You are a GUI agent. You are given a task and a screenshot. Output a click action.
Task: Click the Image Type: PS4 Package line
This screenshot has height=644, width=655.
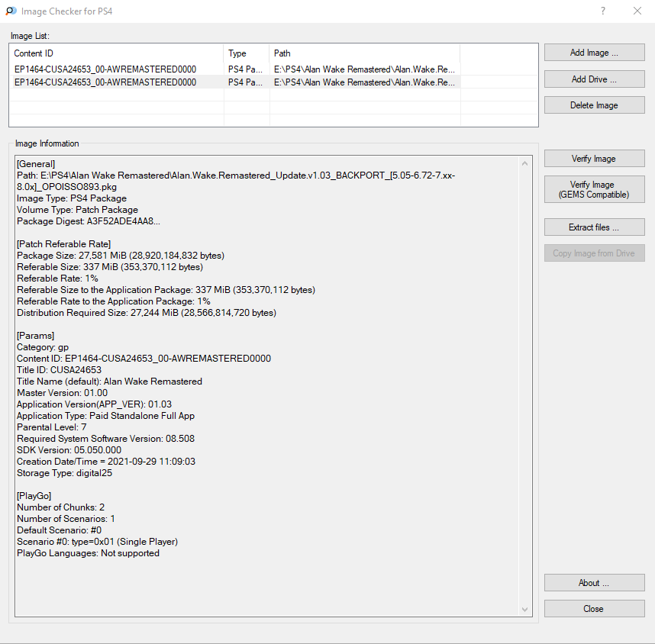pos(72,198)
